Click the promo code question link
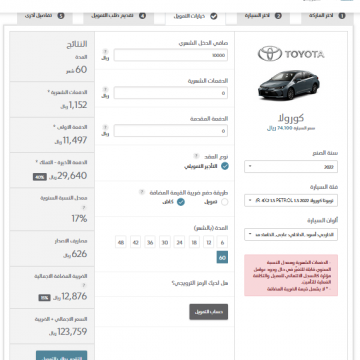360x360 pixels. pyautogui.click(x=200, y=283)
